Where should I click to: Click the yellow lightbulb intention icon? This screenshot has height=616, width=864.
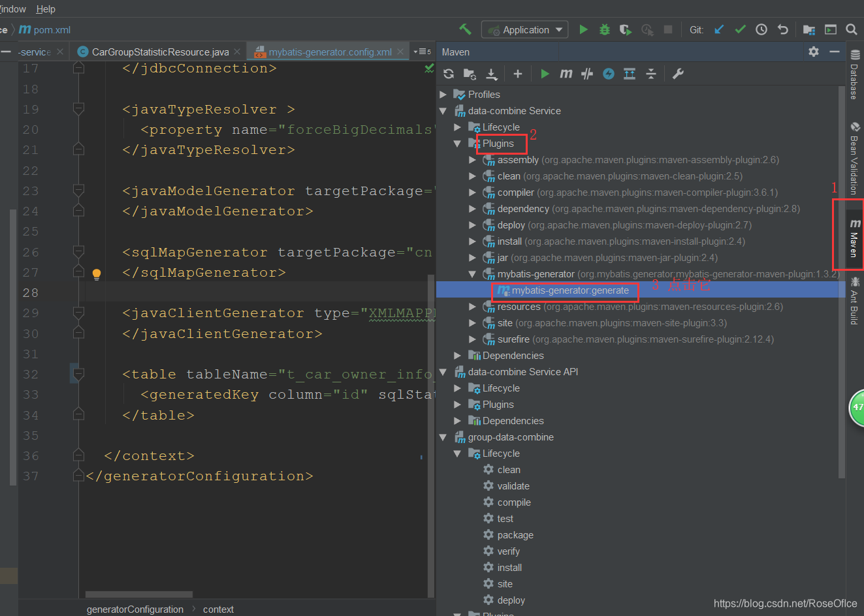point(97,274)
